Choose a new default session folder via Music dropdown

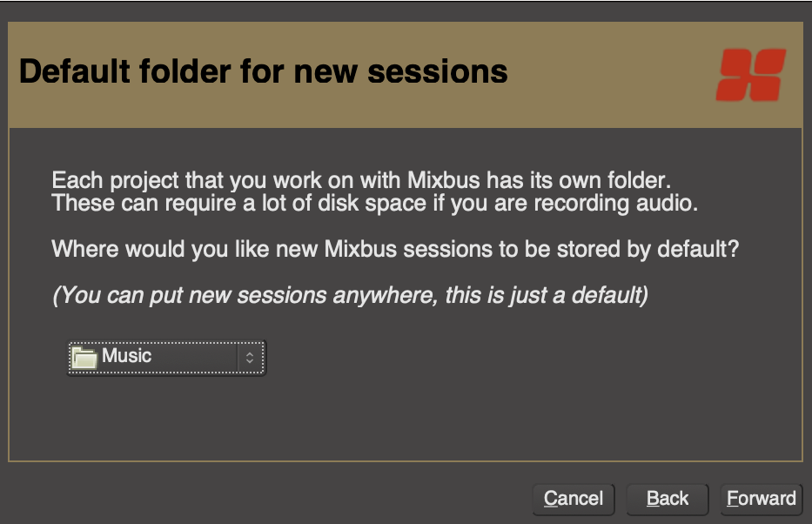pos(165,357)
